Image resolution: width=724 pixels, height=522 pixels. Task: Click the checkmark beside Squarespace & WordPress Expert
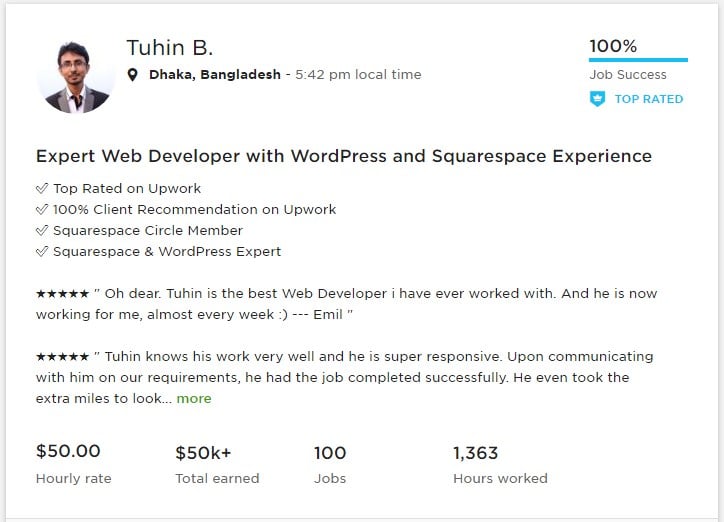[42, 251]
